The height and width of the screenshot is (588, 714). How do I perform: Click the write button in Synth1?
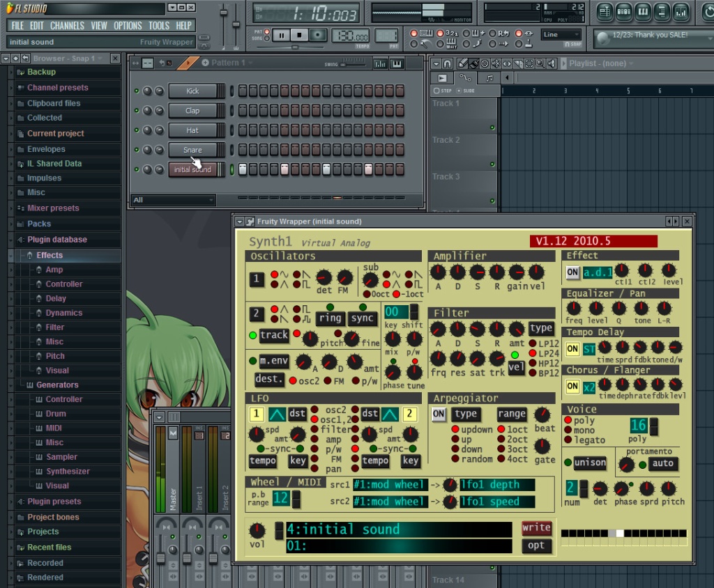coord(536,527)
